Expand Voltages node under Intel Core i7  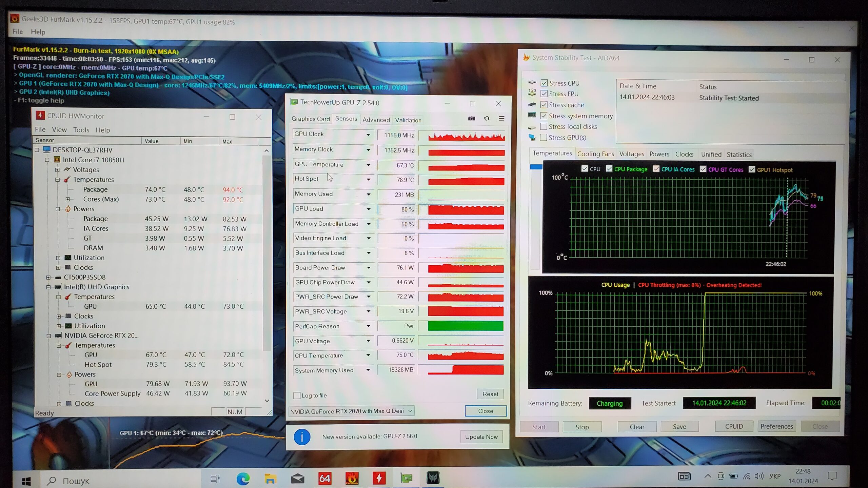point(57,169)
